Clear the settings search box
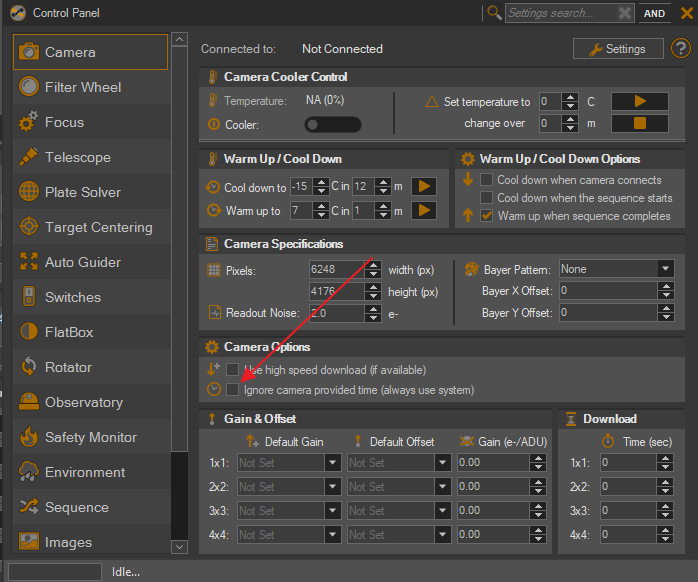This screenshot has height=582, width=698. click(x=625, y=13)
